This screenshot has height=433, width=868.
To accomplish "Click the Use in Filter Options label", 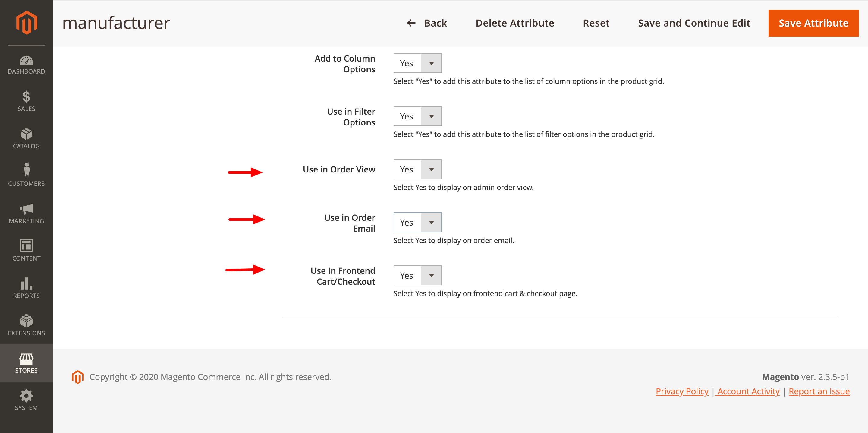I will tap(351, 117).
